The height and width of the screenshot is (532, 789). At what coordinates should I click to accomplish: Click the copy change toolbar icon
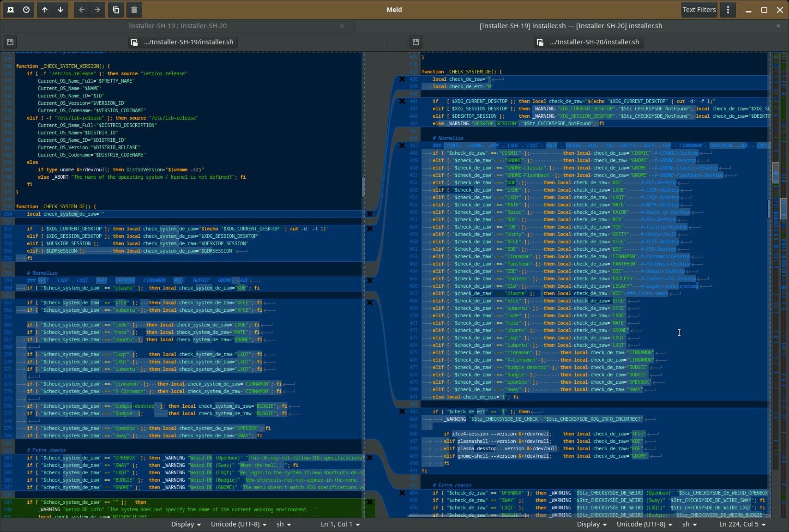click(116, 10)
